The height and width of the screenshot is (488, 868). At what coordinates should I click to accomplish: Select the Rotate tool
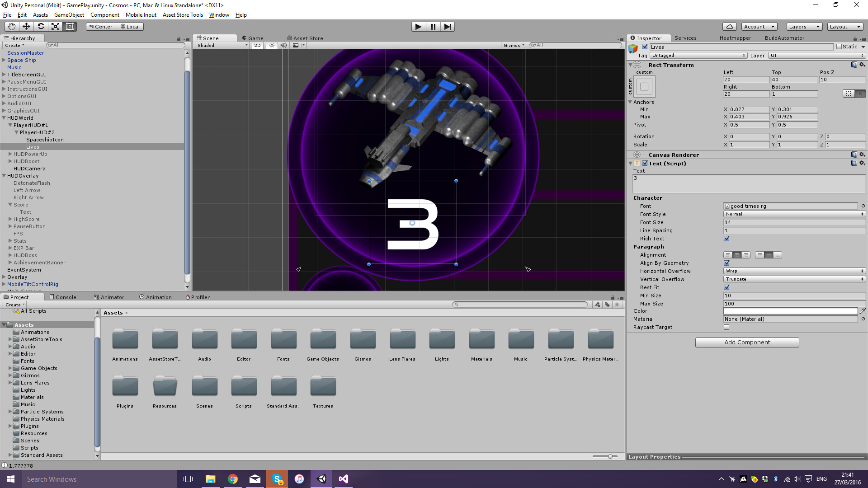pos(41,27)
